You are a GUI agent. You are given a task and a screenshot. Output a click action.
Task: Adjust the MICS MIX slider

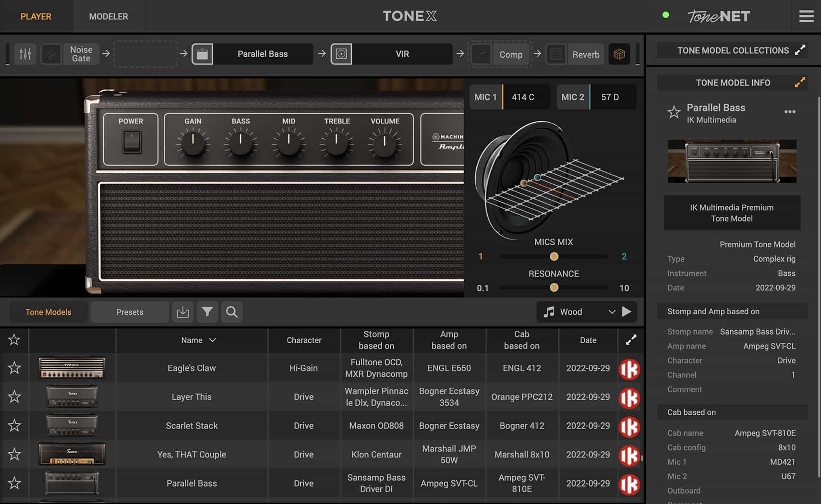tap(554, 256)
